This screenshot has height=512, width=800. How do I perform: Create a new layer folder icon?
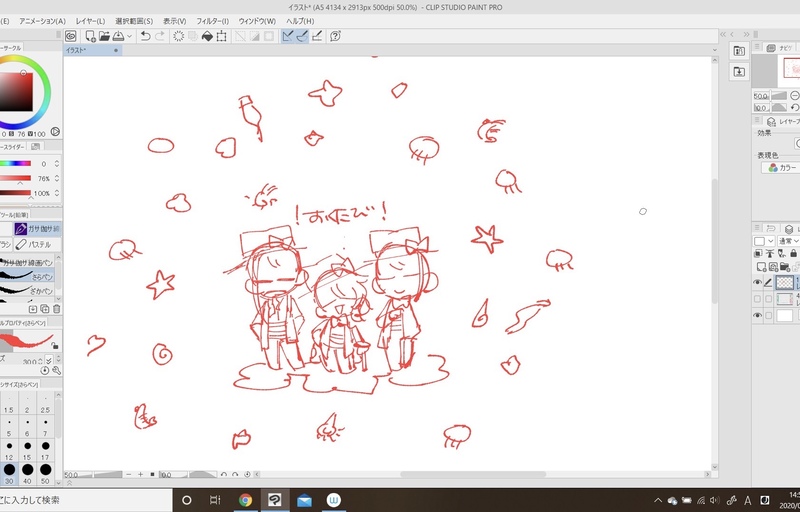tap(785, 266)
